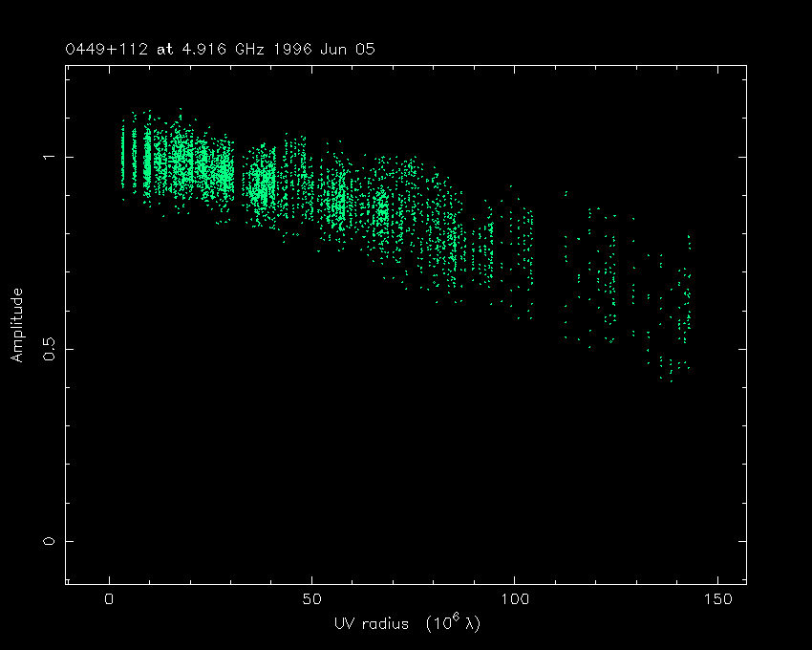Click x-axis tick label 0
The width and height of the screenshot is (812, 650).
click(x=109, y=599)
